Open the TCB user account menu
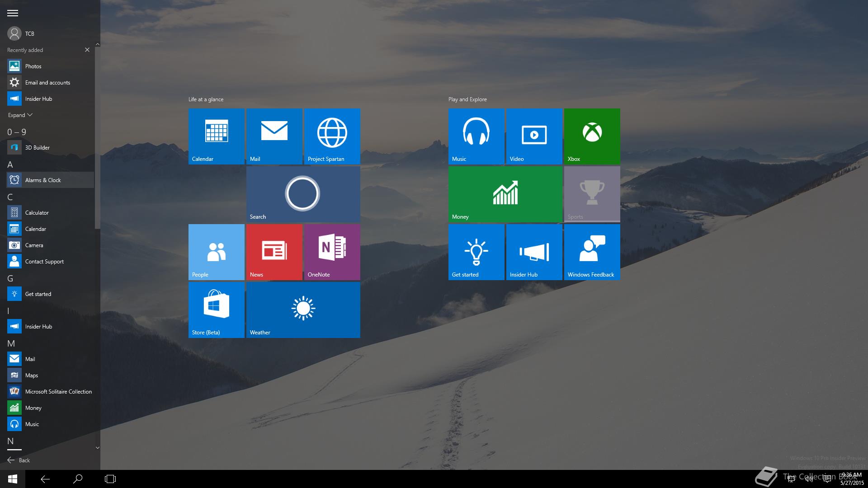868x488 pixels. [21, 33]
